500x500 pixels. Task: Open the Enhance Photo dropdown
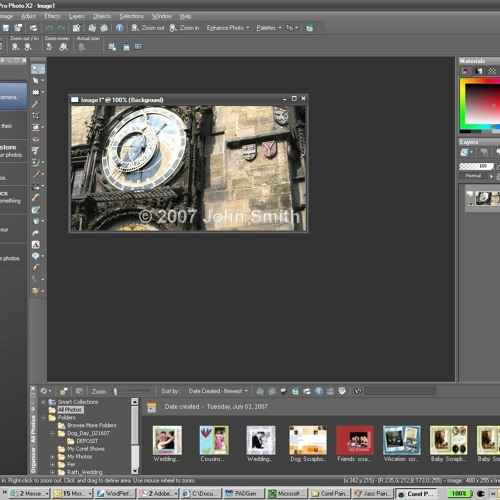228,28
